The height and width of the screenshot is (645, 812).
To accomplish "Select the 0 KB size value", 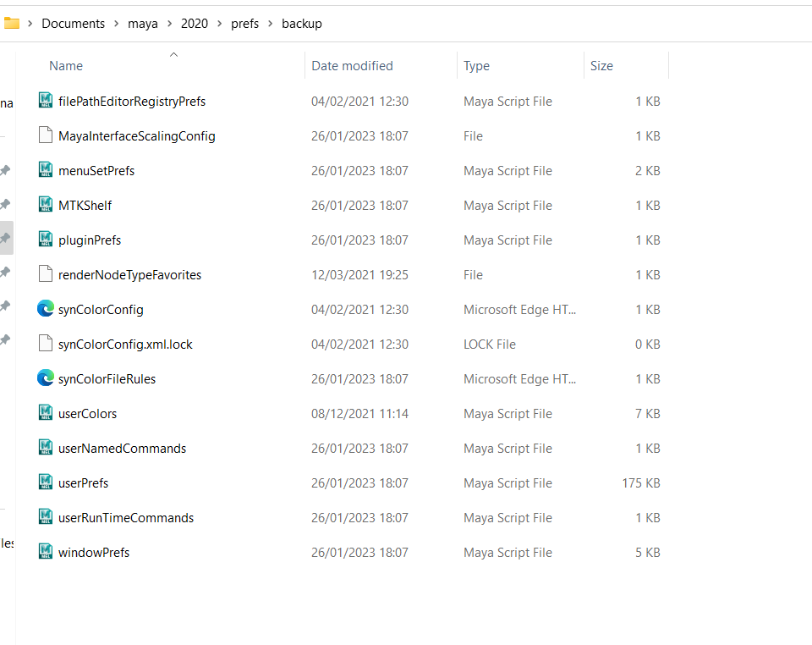I will click(648, 345).
